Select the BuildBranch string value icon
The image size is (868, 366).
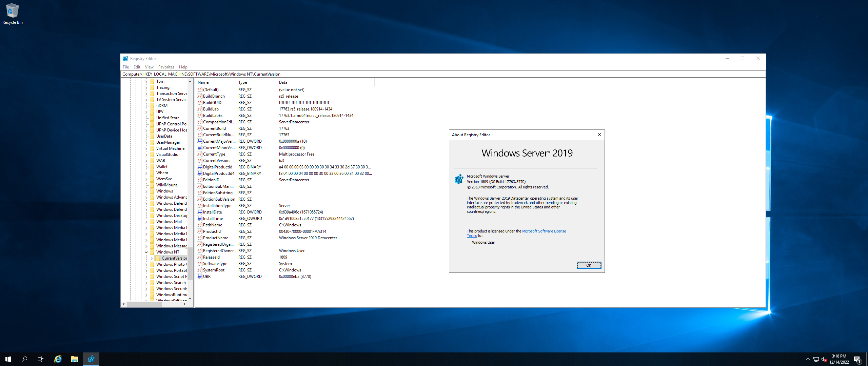point(200,96)
